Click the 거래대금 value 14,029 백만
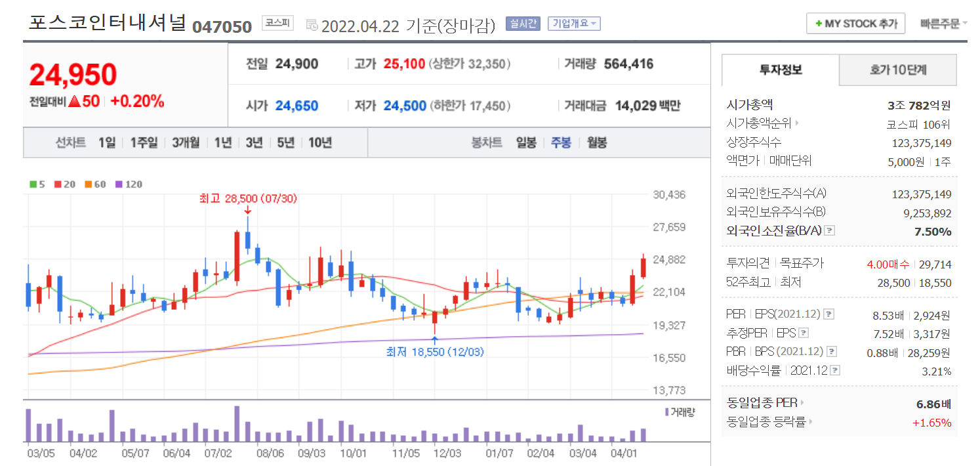 tap(647, 106)
